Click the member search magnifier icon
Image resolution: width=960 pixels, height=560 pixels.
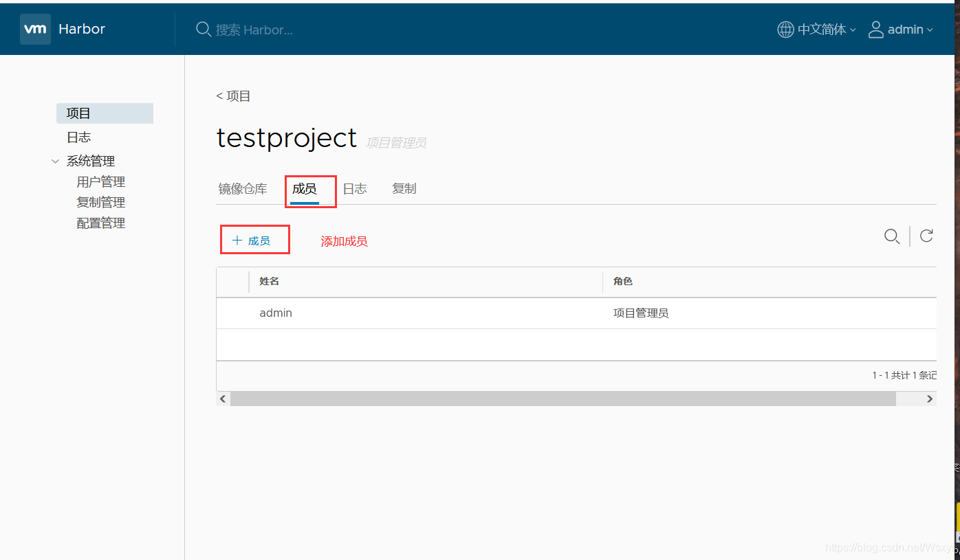pyautogui.click(x=892, y=236)
